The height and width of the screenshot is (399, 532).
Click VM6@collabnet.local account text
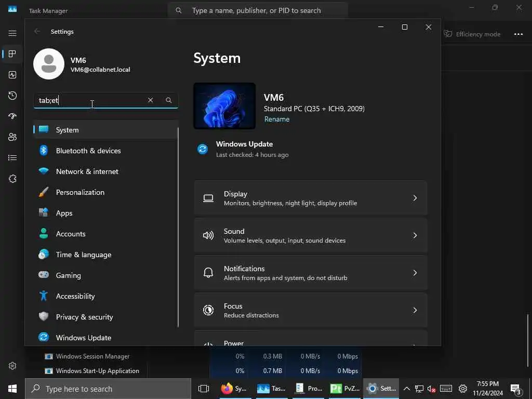click(100, 70)
